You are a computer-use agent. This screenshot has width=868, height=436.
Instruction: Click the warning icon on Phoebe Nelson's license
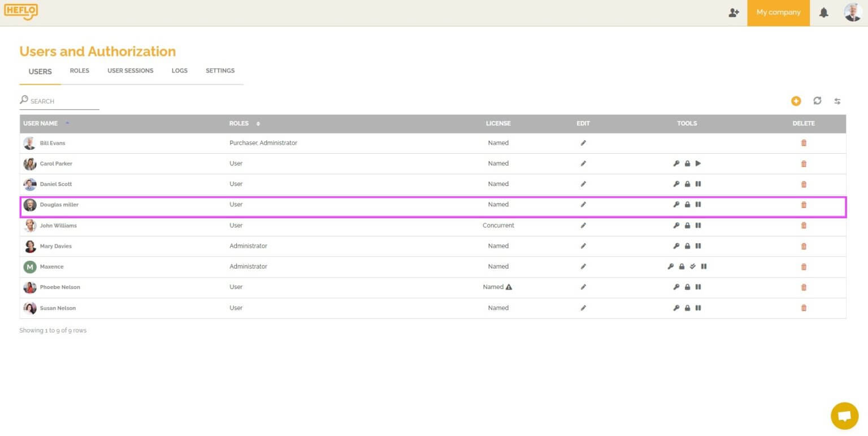(x=509, y=287)
